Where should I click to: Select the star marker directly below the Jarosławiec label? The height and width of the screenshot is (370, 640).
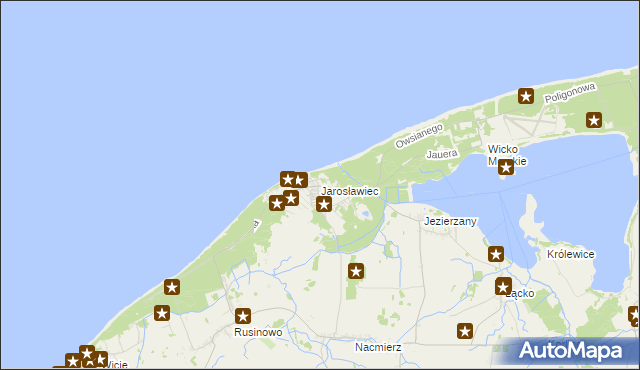tap(324, 204)
